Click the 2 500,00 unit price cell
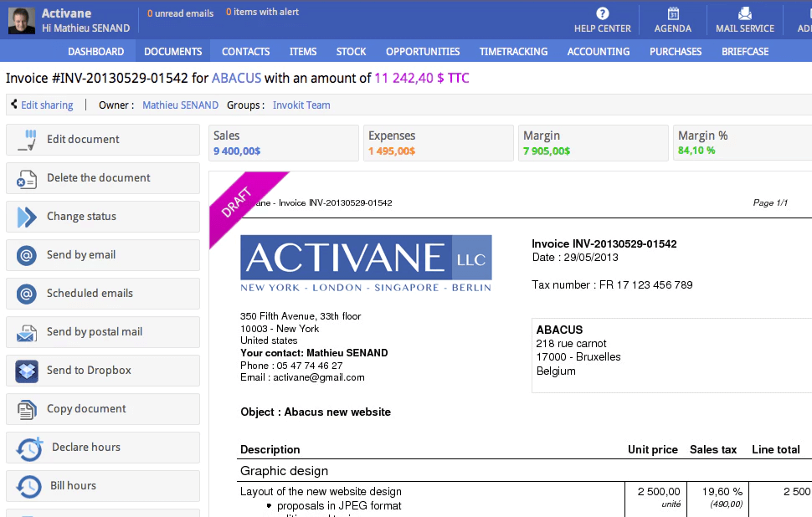812x517 pixels. (655, 497)
